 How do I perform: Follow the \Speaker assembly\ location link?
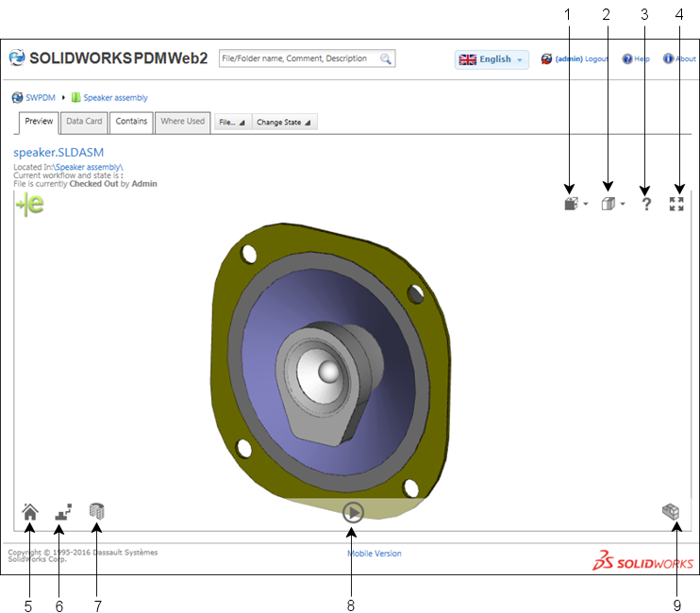88,167
